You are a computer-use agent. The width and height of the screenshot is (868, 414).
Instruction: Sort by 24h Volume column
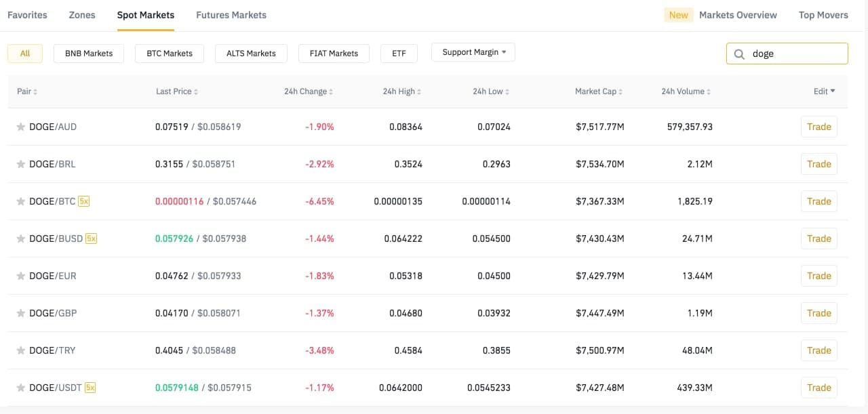[687, 91]
